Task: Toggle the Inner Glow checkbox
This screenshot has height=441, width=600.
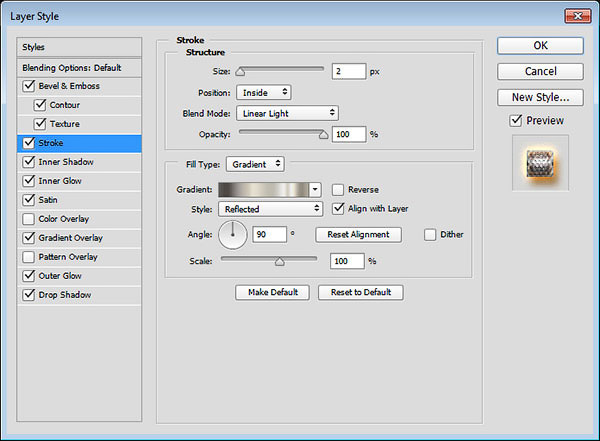Action: click(29, 181)
